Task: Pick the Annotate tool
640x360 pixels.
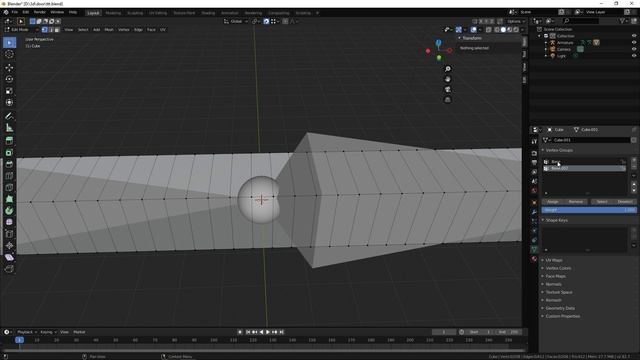Action: point(9,116)
